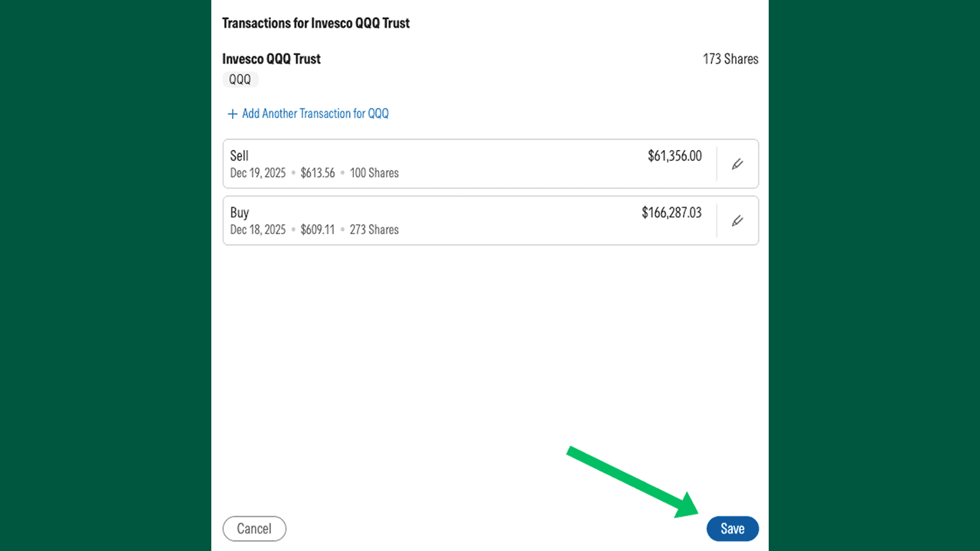Click the $613.56 share price text
The height and width of the screenshot is (551, 980).
click(318, 172)
